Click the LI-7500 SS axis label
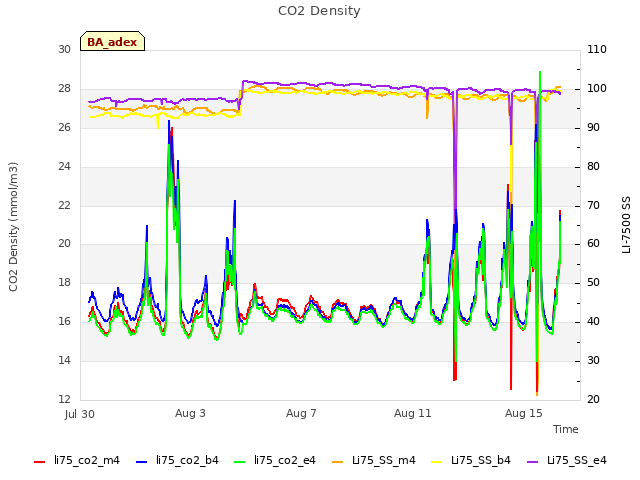Viewport: 640px width, 480px height. [626, 225]
